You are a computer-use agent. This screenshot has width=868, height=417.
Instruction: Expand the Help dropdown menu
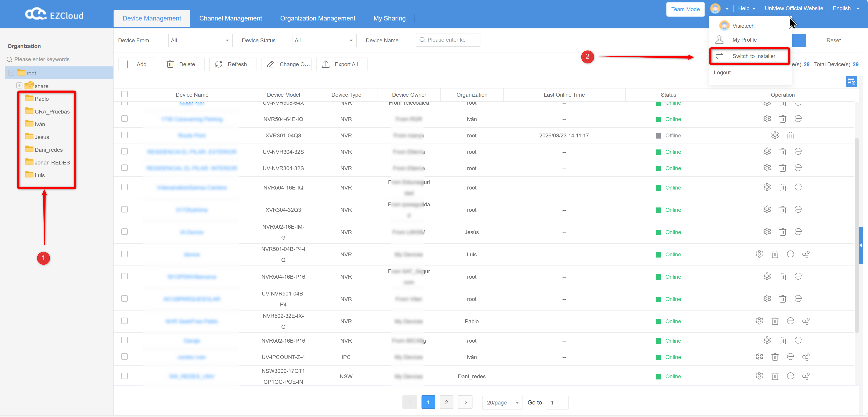[746, 8]
